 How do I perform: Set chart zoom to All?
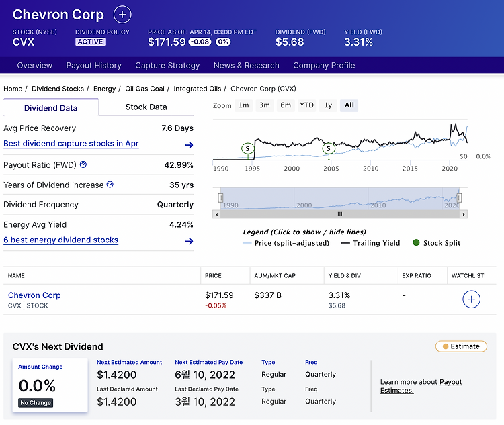(x=349, y=105)
